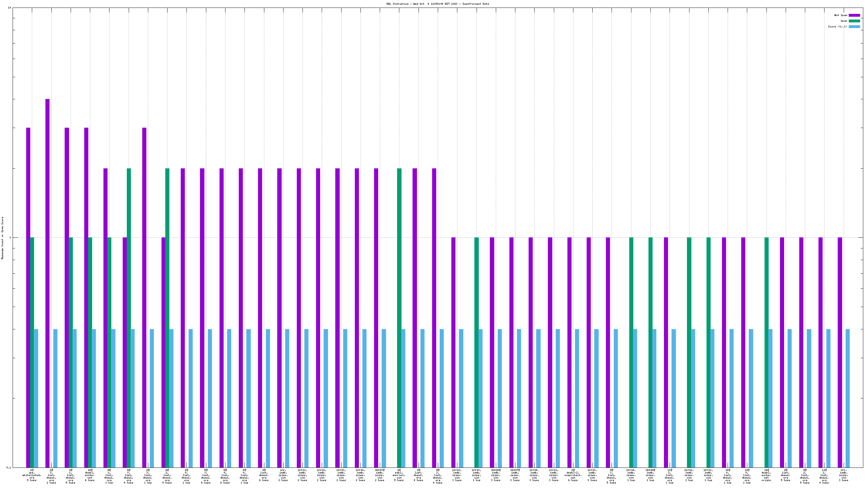Click the psbl.surriel.com 5 hops label
The image size is (868, 488).
399,475
